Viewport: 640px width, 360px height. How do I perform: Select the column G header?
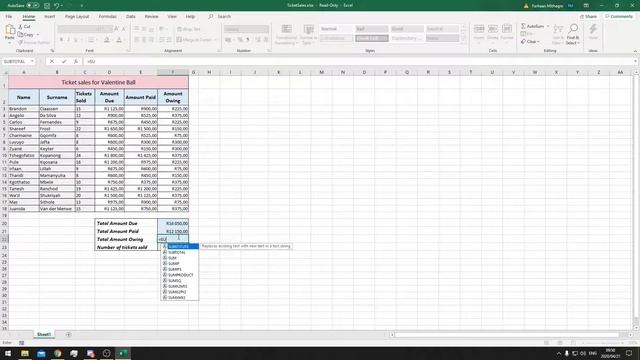click(193, 72)
